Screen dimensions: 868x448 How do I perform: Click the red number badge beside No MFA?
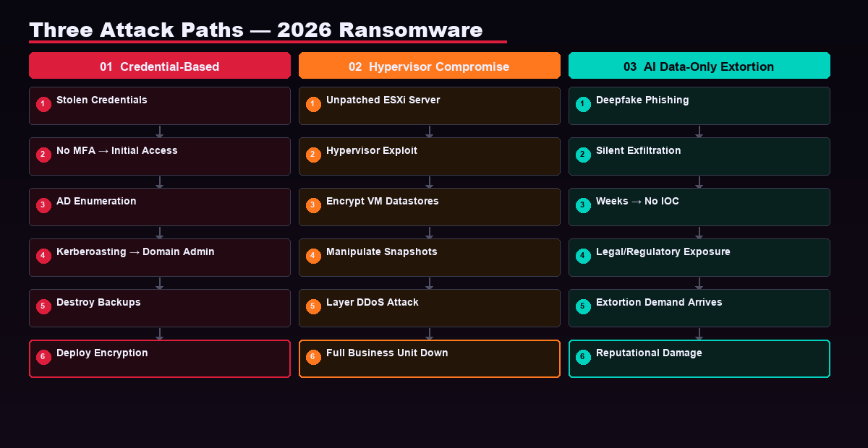tap(43, 155)
